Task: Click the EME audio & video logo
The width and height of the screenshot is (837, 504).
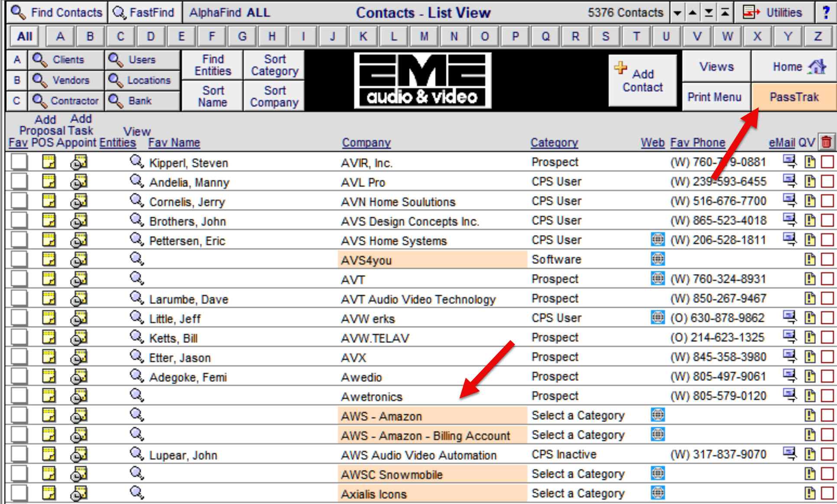Action: (422, 81)
